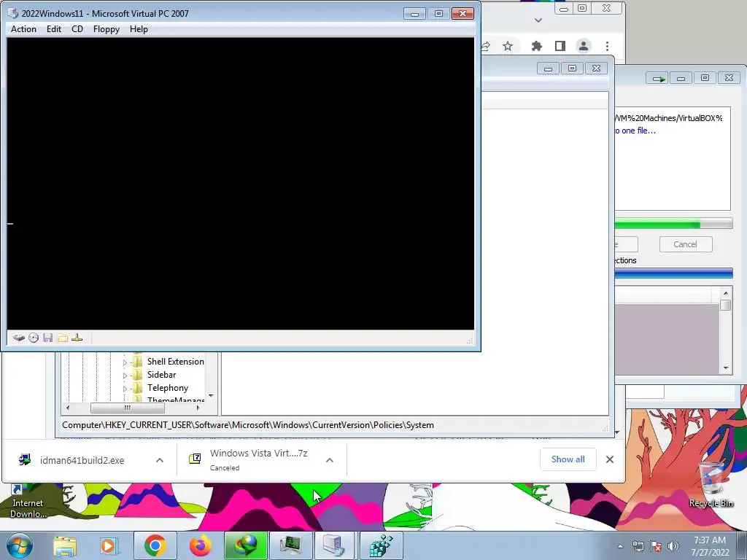Click the volume speaker tray icon
This screenshot has width=747, height=560.
tap(673, 547)
